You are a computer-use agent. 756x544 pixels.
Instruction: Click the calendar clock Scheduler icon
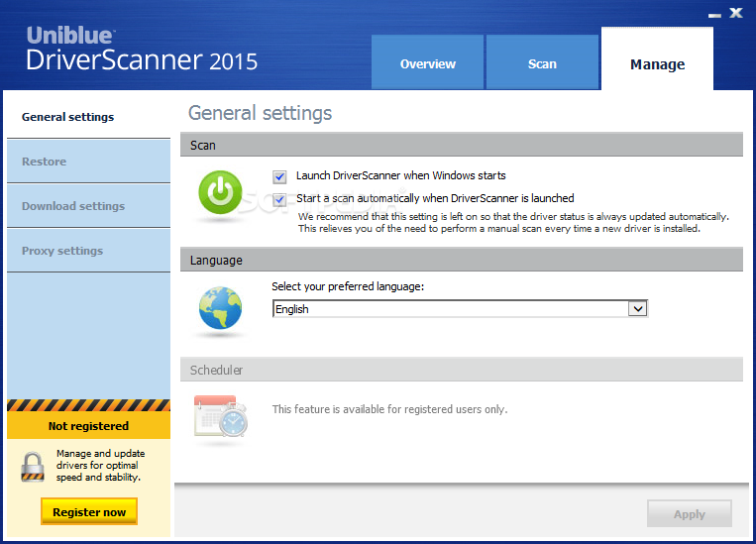point(221,416)
